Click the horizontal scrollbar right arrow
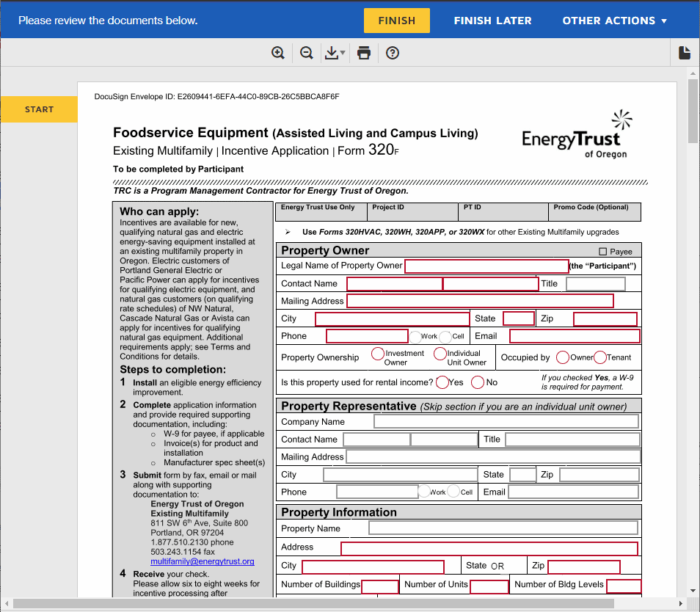 click(x=680, y=603)
